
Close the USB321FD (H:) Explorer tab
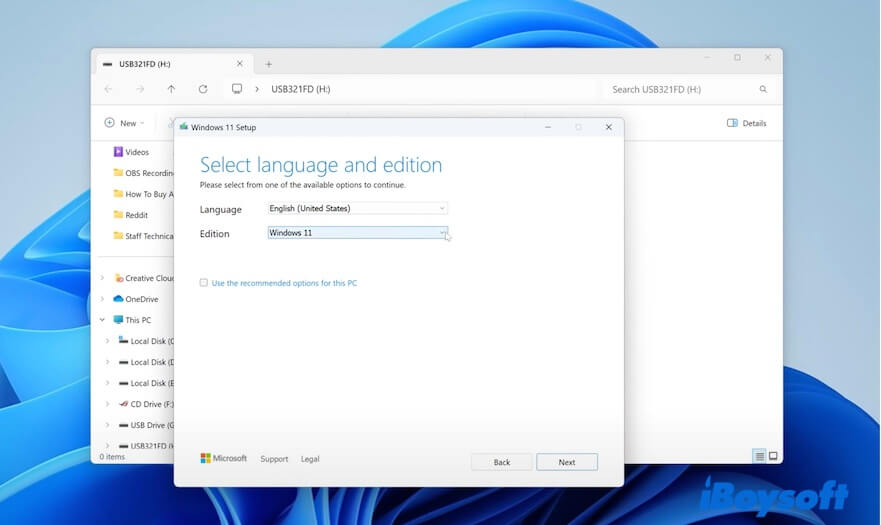[240, 64]
